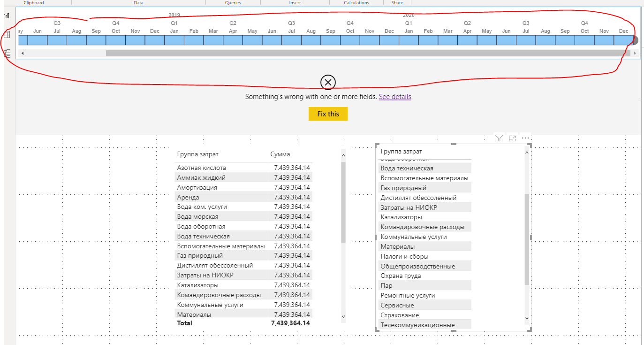
Task: Open Data view from the left sidebar
Action: tap(7, 34)
